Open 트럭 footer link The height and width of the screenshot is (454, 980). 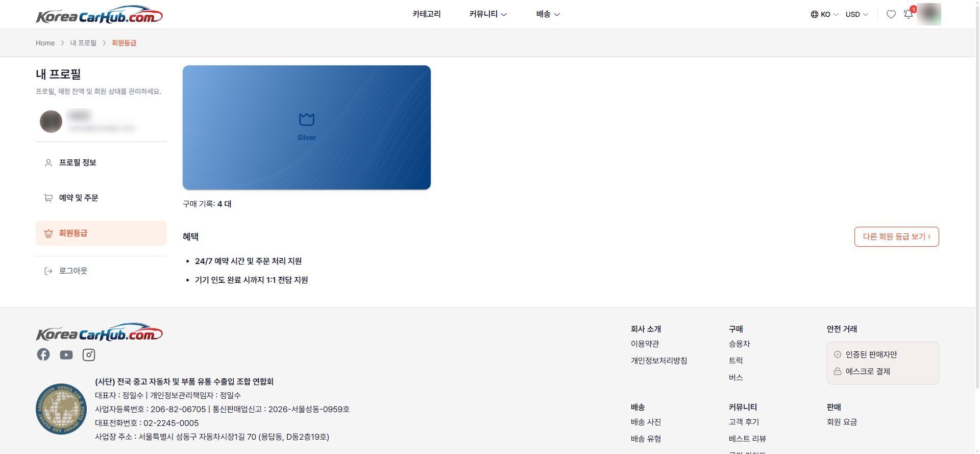click(736, 361)
